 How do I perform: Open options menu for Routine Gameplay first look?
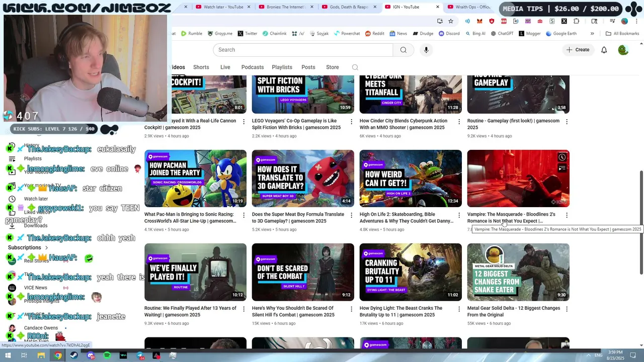(x=567, y=122)
